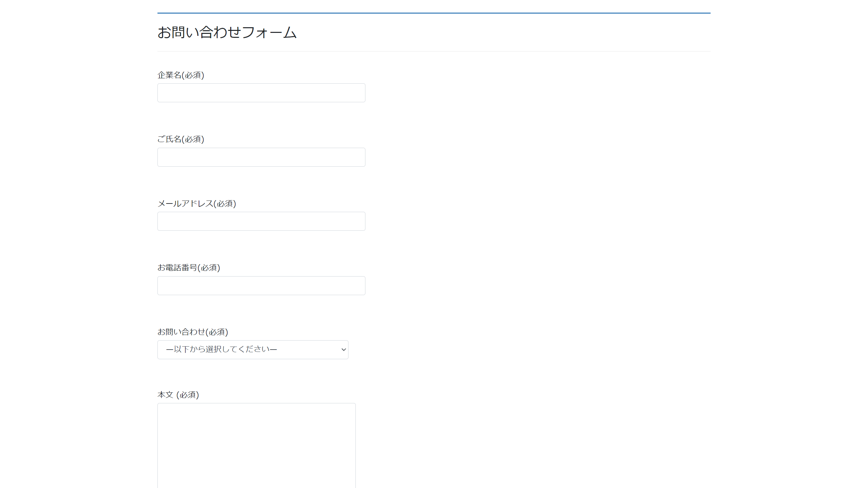Focus the ご氏名 input box

pyautogui.click(x=261, y=157)
